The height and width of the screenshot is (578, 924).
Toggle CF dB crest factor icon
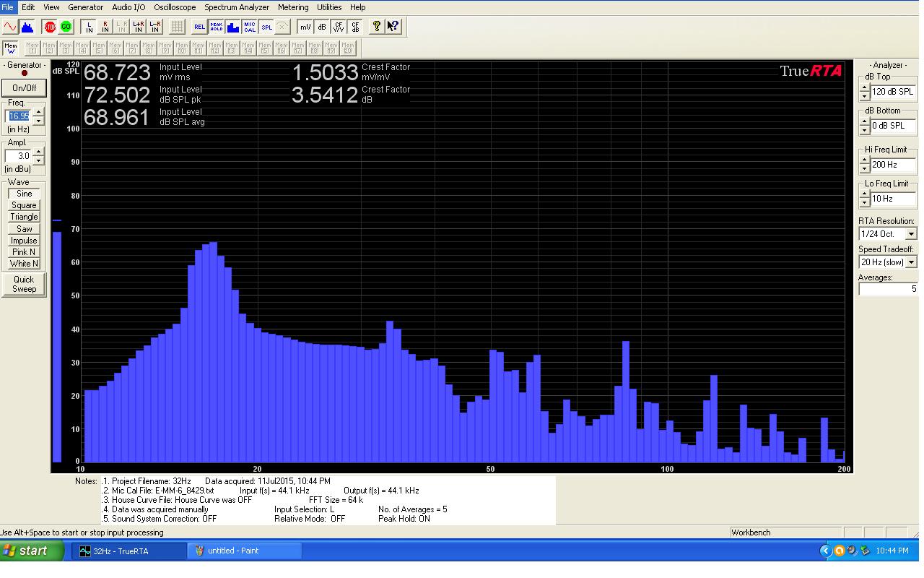(x=355, y=27)
